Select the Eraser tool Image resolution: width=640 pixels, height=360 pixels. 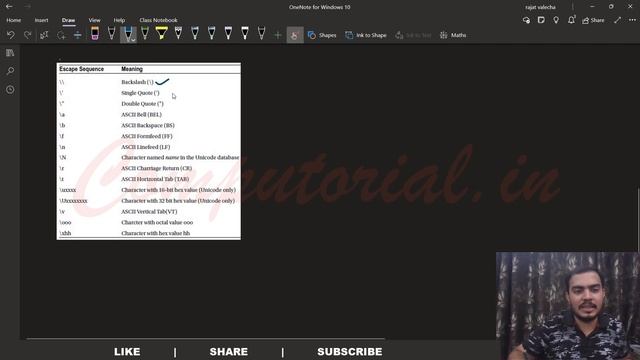point(95,33)
